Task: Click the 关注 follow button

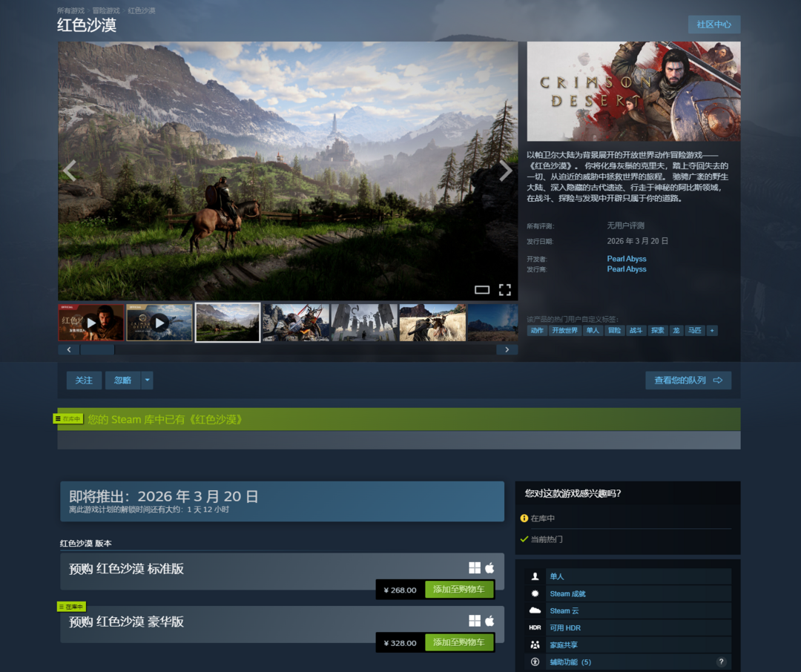Action: click(x=84, y=381)
